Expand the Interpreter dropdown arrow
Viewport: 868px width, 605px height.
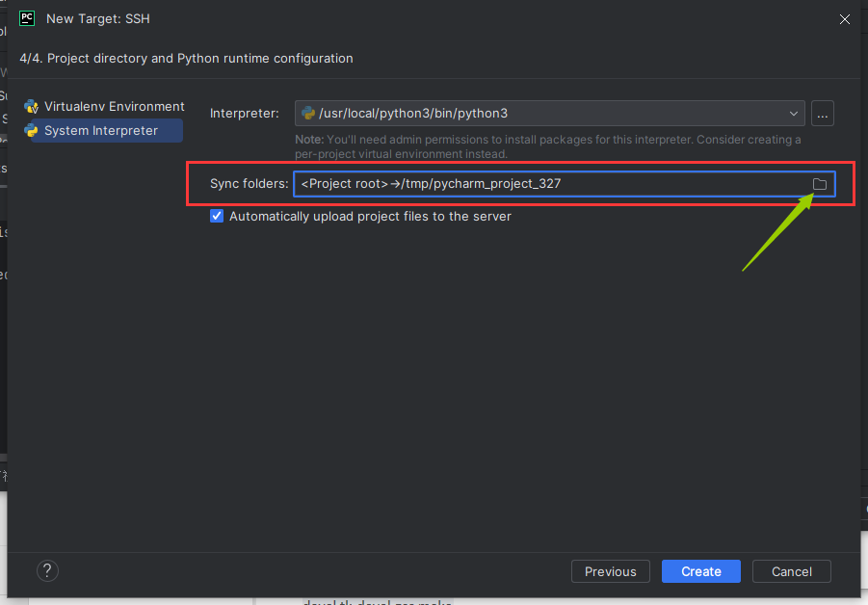click(x=794, y=114)
